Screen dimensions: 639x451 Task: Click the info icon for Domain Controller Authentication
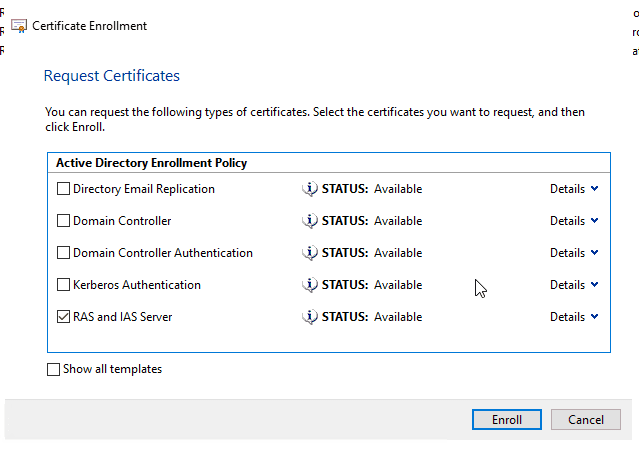310,253
